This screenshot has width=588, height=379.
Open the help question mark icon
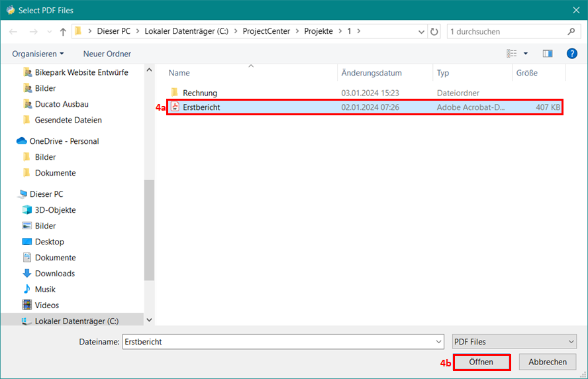click(571, 54)
